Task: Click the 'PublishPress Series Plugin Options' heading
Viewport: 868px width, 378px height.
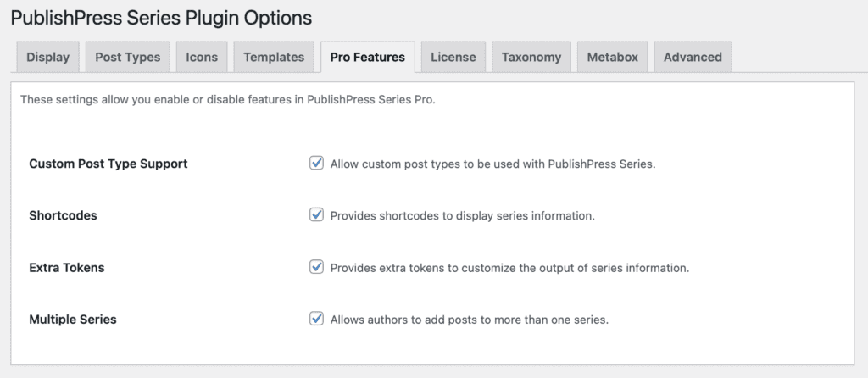Action: (x=161, y=18)
